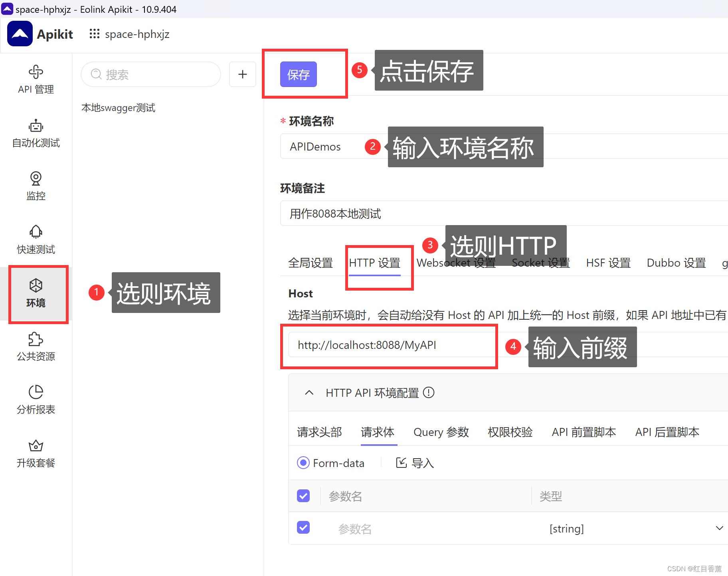The image size is (728, 576).
Task: Open 升级套餐 from the sidebar
Action: (36, 454)
